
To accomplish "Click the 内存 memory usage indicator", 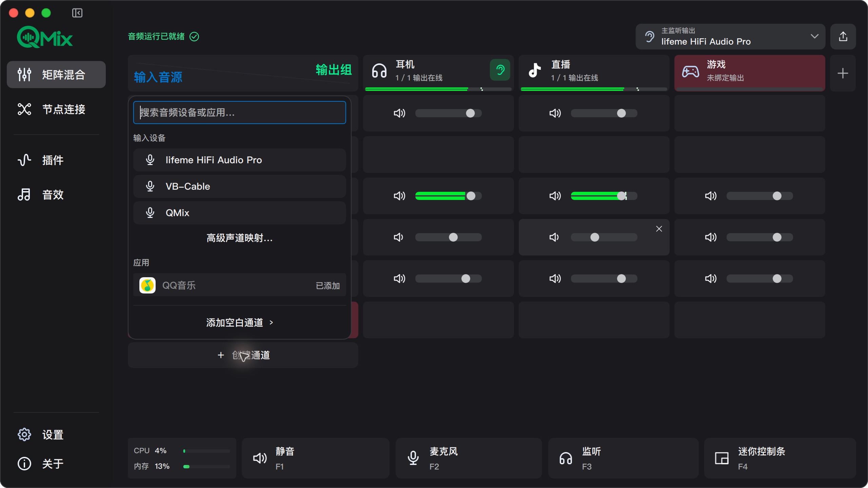I will point(182,466).
